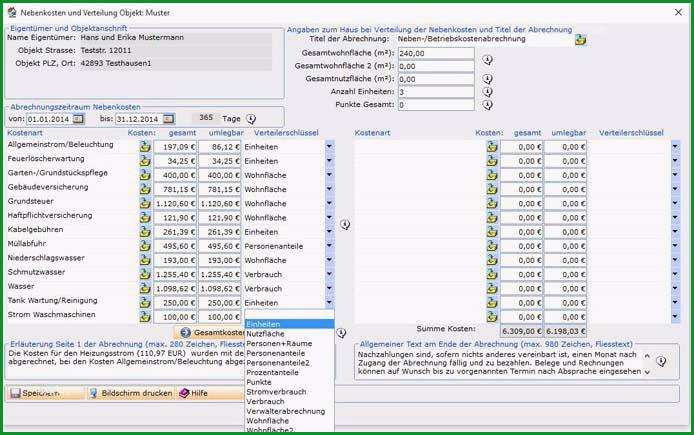Expand Verteilerschlüssel dropdown for Feuerlöscherwartung
The width and height of the screenshot is (694, 435).
click(x=329, y=161)
